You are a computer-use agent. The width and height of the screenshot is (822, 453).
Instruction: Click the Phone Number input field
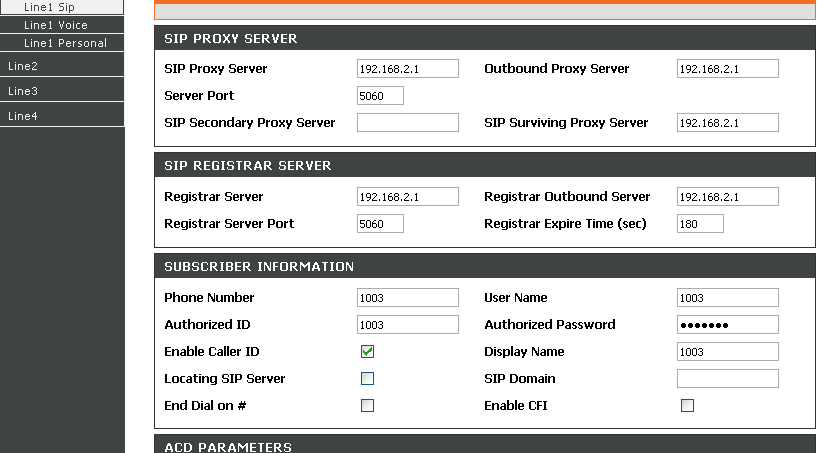[408, 297]
